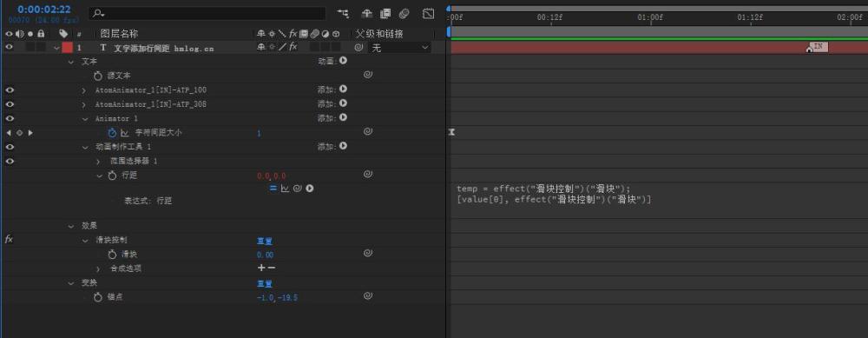Toggle the expression enable equals icon

click(x=273, y=189)
